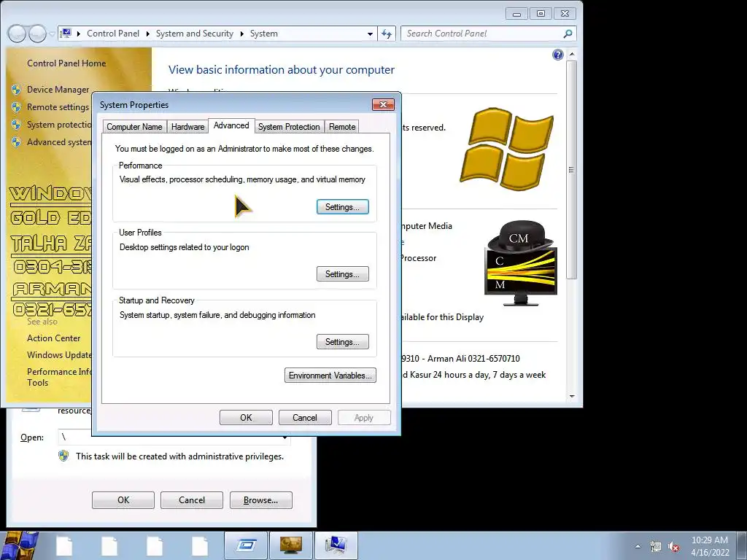Click address bar refresh icon
Image resolution: width=747 pixels, height=560 pixels.
point(387,34)
